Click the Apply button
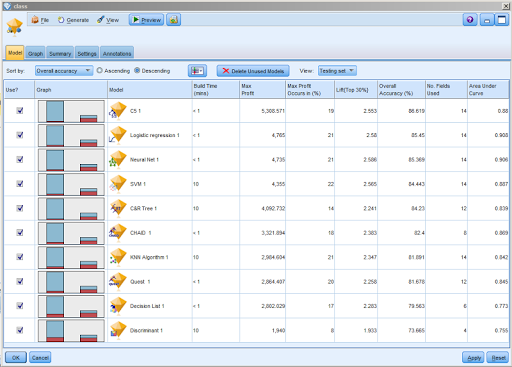This screenshot has height=367, width=512. tap(474, 358)
